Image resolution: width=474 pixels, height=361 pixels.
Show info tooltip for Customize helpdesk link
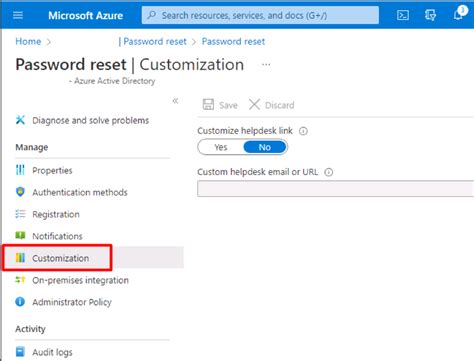pos(303,131)
